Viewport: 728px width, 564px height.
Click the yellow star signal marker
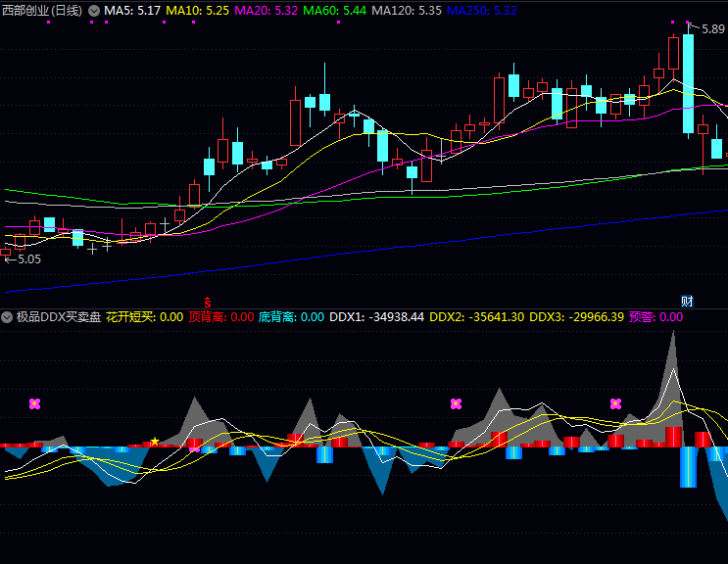[154, 442]
